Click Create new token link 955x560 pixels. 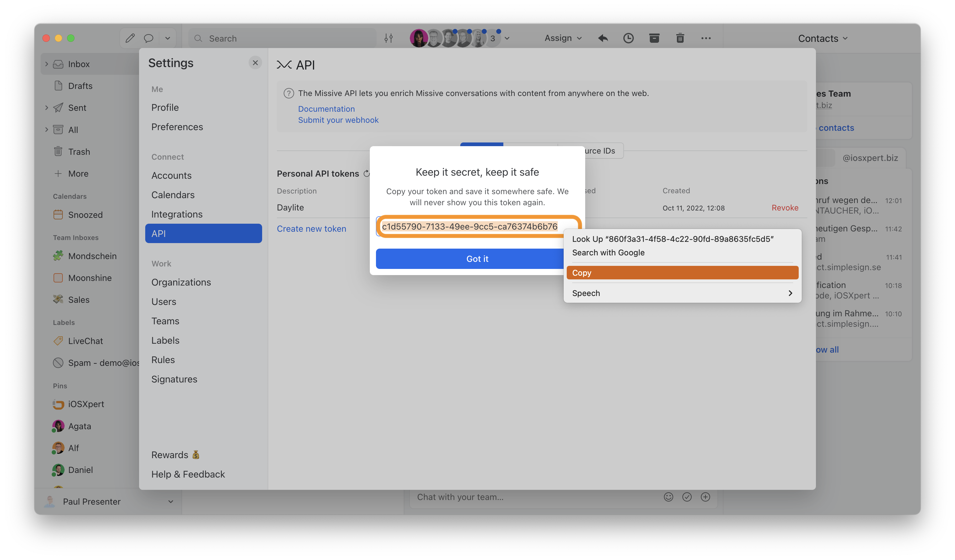[311, 229]
